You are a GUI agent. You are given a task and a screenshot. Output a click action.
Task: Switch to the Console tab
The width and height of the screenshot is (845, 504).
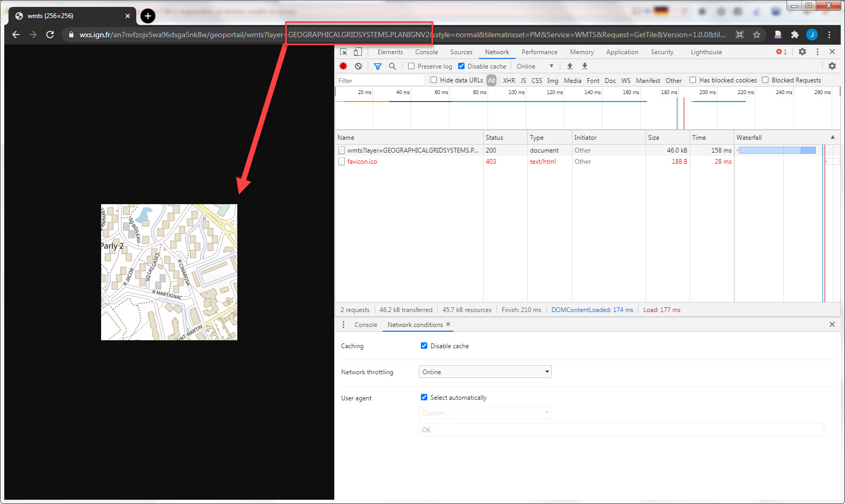click(x=426, y=52)
